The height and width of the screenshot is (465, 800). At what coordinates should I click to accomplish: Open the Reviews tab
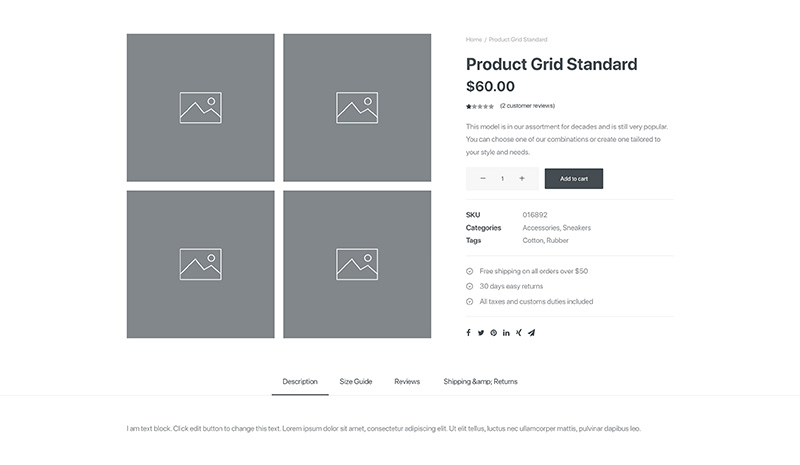click(407, 382)
